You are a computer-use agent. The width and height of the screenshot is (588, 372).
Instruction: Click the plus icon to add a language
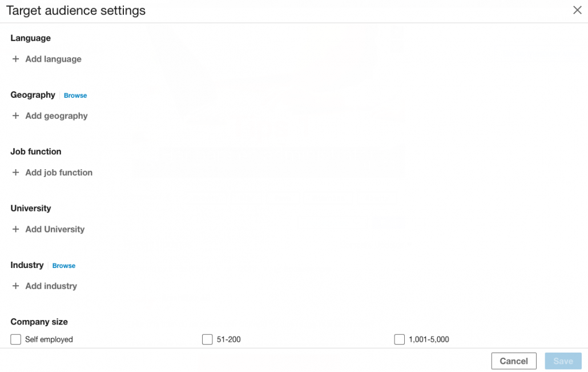point(15,59)
